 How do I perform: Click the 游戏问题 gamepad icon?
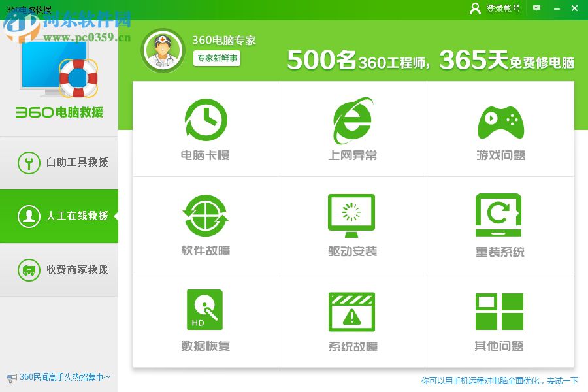pos(500,120)
